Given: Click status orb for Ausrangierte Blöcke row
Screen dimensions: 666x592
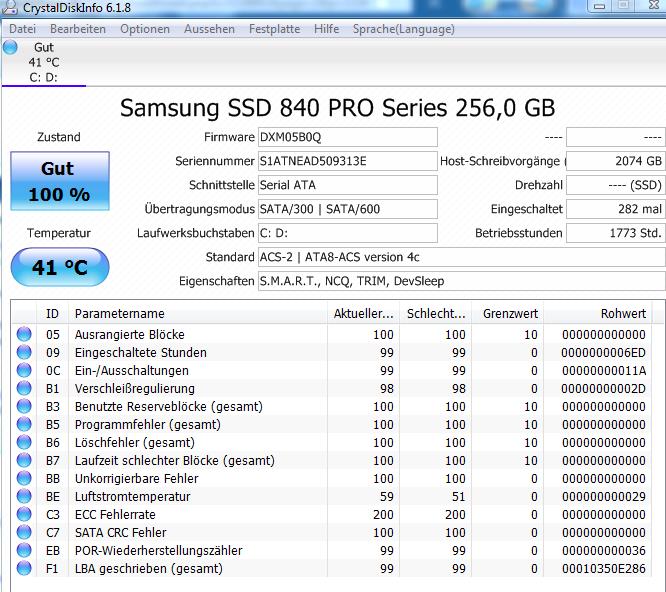Looking at the screenshot, I should click(24, 334).
